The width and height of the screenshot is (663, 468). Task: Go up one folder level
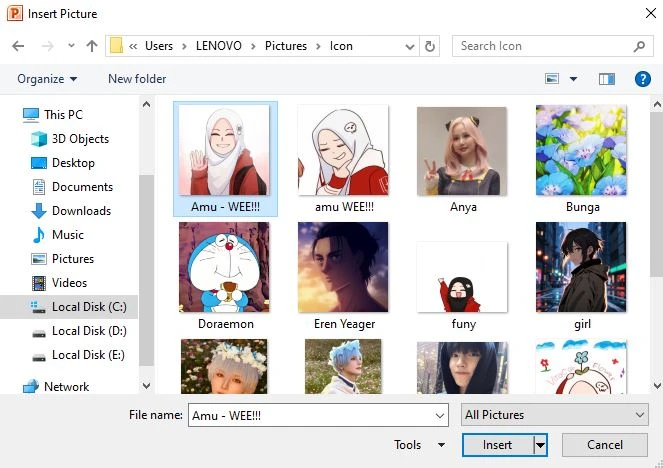92,46
